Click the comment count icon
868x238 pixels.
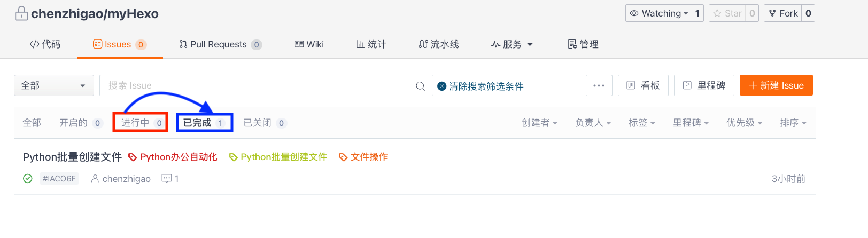167,178
